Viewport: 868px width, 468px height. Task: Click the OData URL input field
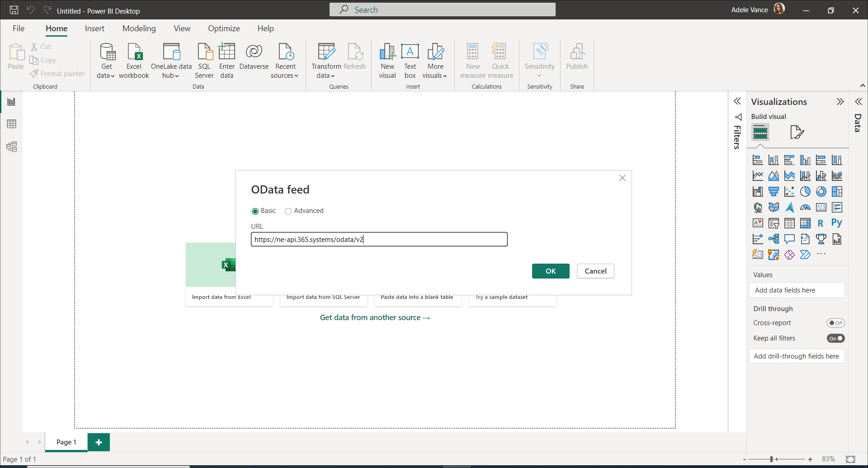pyautogui.click(x=379, y=239)
